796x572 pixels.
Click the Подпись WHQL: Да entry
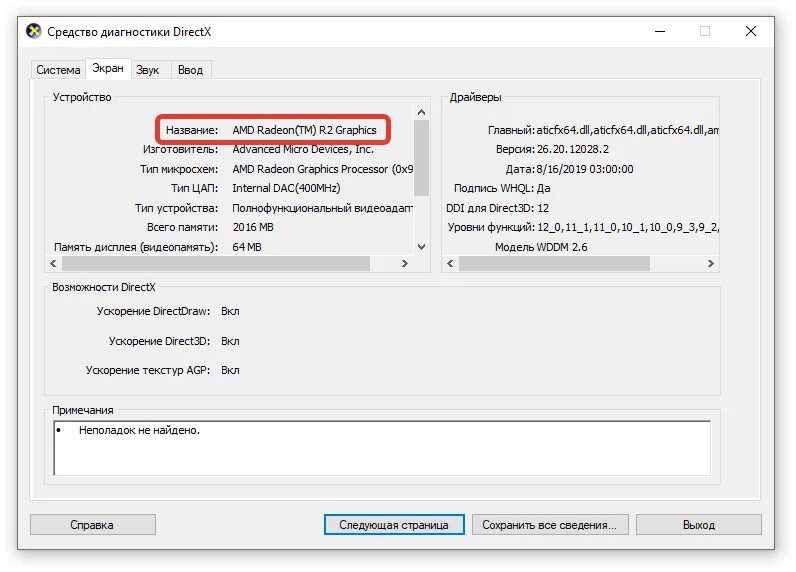(502, 188)
